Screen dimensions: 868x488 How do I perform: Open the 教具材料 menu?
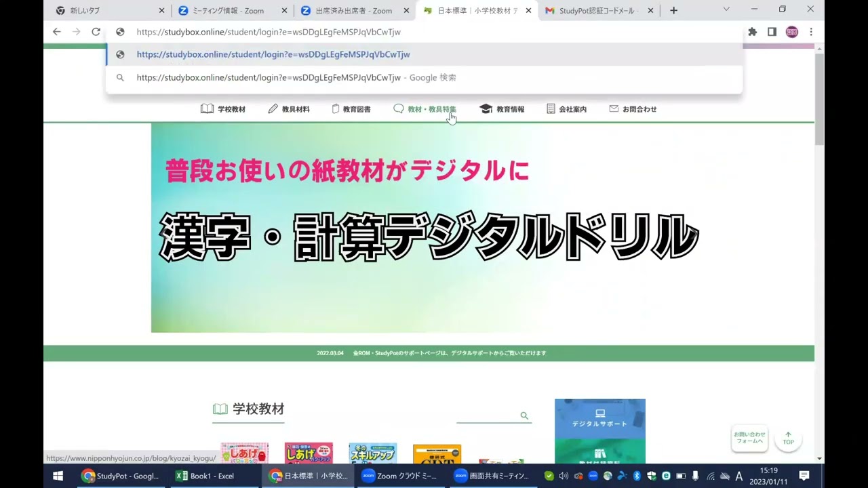click(289, 108)
